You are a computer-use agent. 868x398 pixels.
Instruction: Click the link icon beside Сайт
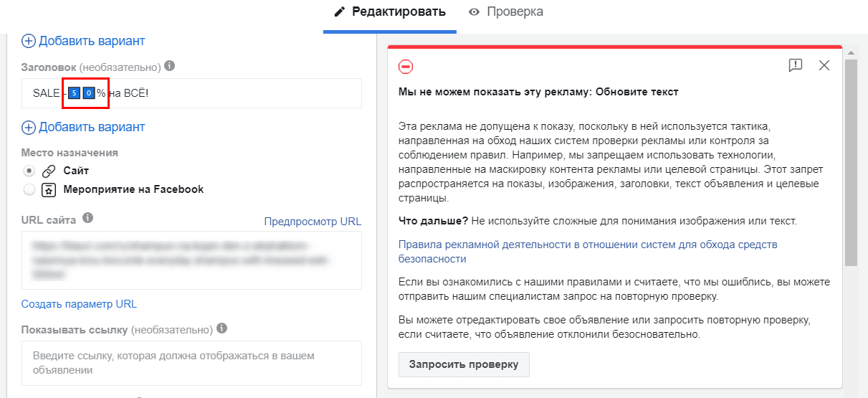pos(49,171)
